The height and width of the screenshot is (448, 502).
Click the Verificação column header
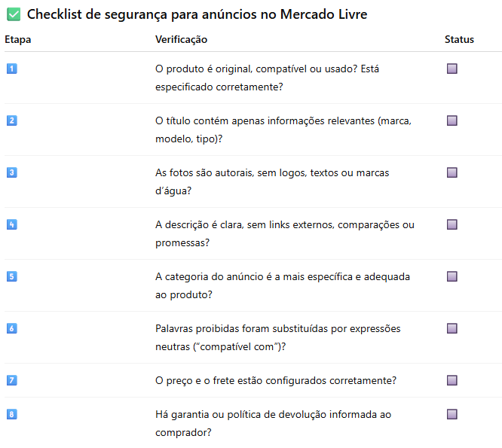tap(181, 39)
